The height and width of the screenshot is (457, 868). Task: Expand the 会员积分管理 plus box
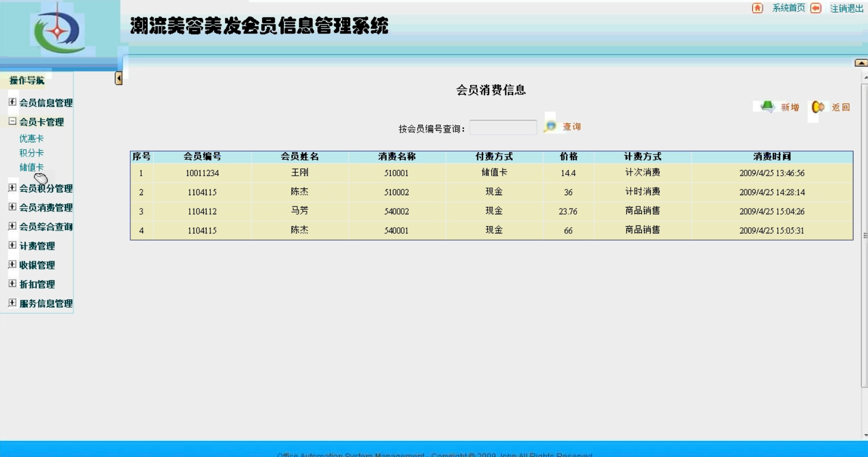(12, 187)
